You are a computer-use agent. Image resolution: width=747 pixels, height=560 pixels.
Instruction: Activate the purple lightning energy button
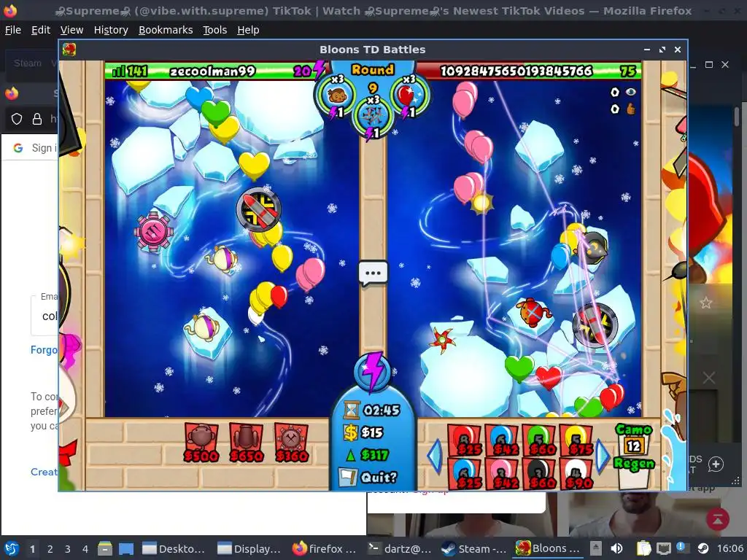tap(373, 372)
